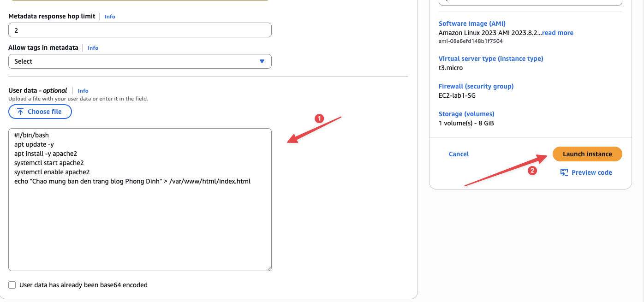Click the #!/bin/bash line in user data
The width and height of the screenshot is (644, 302).
tap(31, 135)
